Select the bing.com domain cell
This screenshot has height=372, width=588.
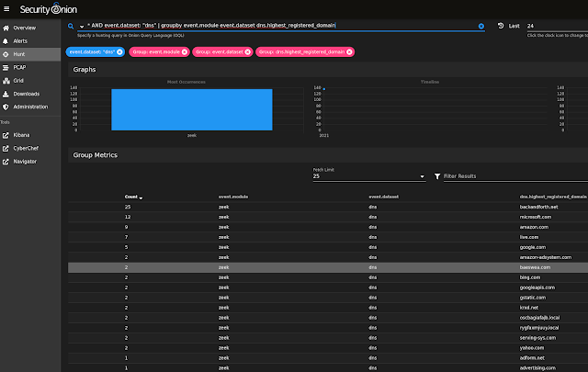click(530, 277)
